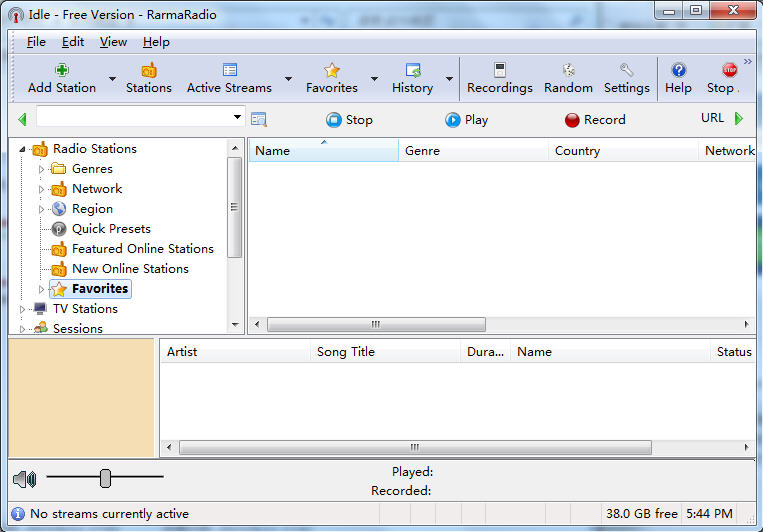Click the red Stop sign toolbar icon
This screenshot has height=532, width=763.
tap(729, 70)
